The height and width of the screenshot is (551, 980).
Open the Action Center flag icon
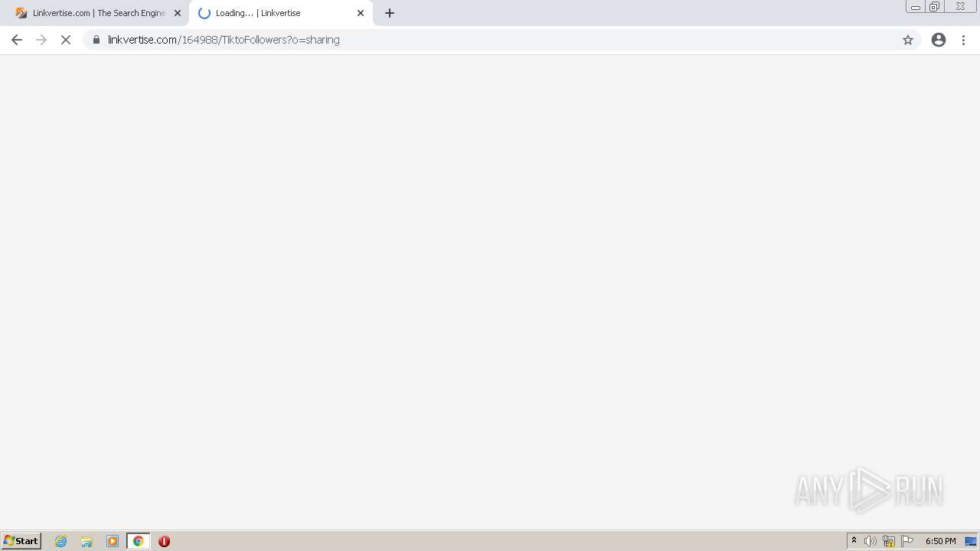(907, 541)
